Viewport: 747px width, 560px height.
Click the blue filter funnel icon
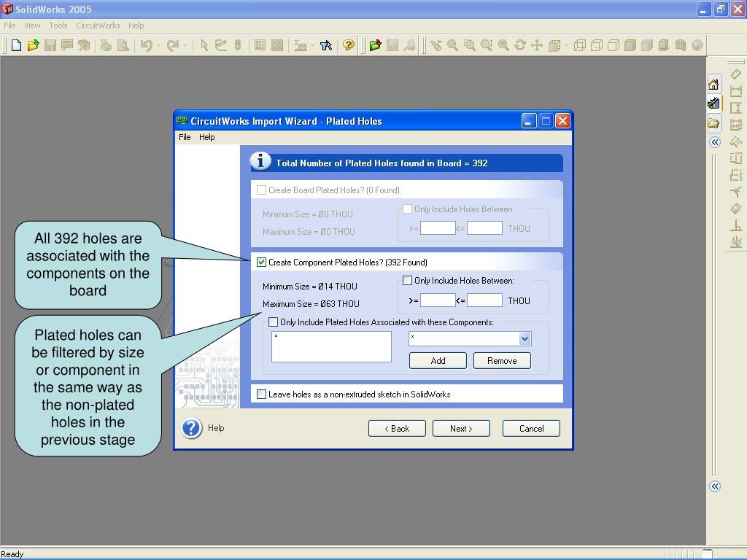tap(326, 45)
